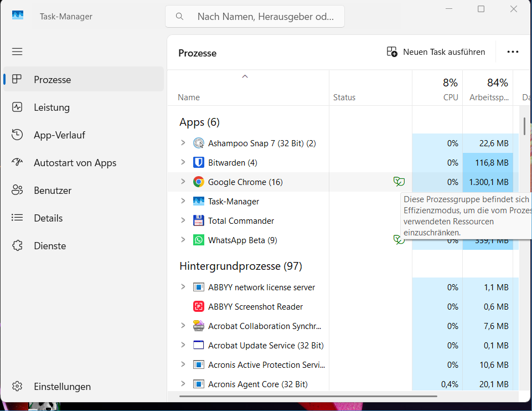Click the Task-Manager app icon in title bar
This screenshot has height=411, width=532.
click(18, 16)
